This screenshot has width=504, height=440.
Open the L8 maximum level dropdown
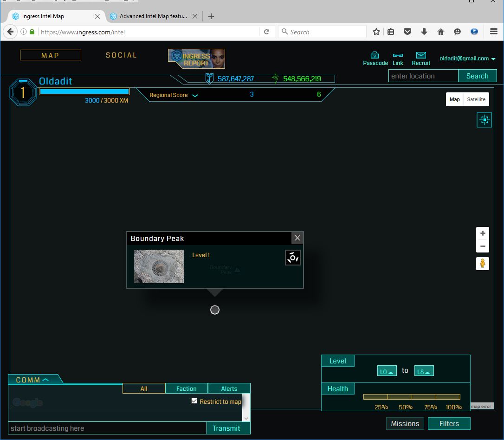point(424,371)
